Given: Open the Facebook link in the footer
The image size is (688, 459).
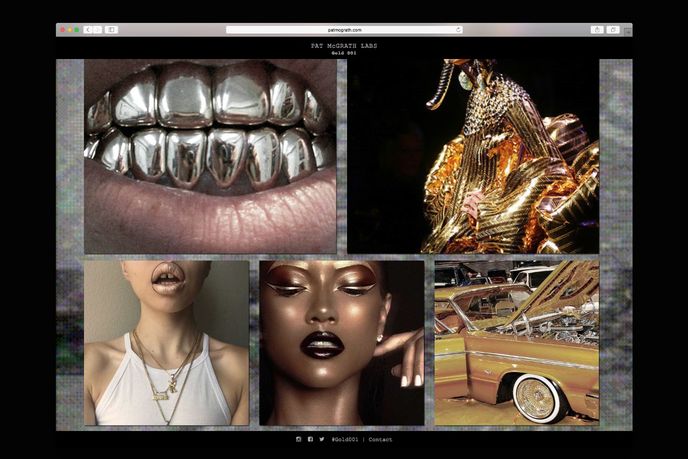Looking at the screenshot, I should click(x=310, y=439).
